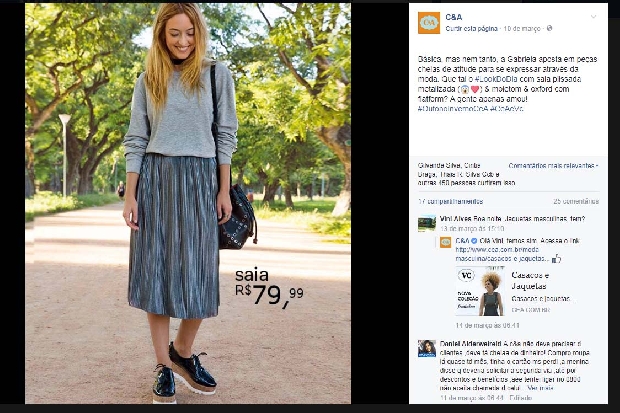Open the 25 comentários count link
Viewport: 620px width, 413px height.
coord(576,202)
